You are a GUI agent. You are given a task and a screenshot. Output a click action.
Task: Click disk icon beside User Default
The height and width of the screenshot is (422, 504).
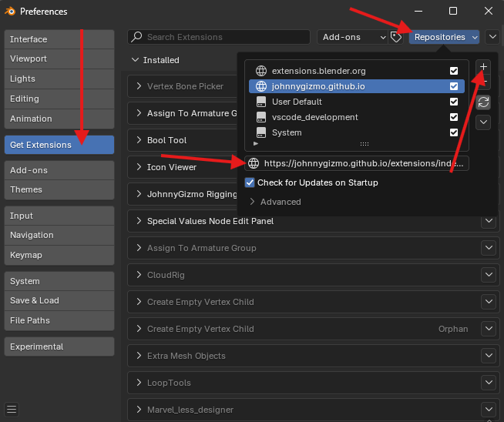[261, 102]
